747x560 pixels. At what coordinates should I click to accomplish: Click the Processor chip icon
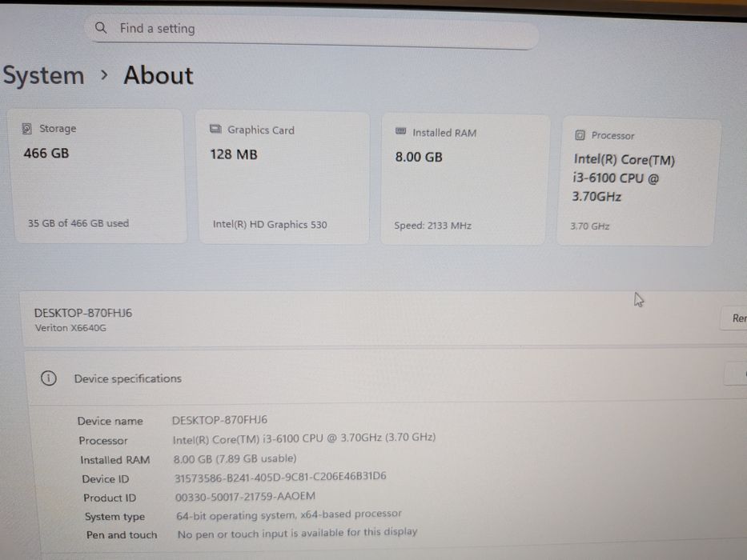pos(580,135)
